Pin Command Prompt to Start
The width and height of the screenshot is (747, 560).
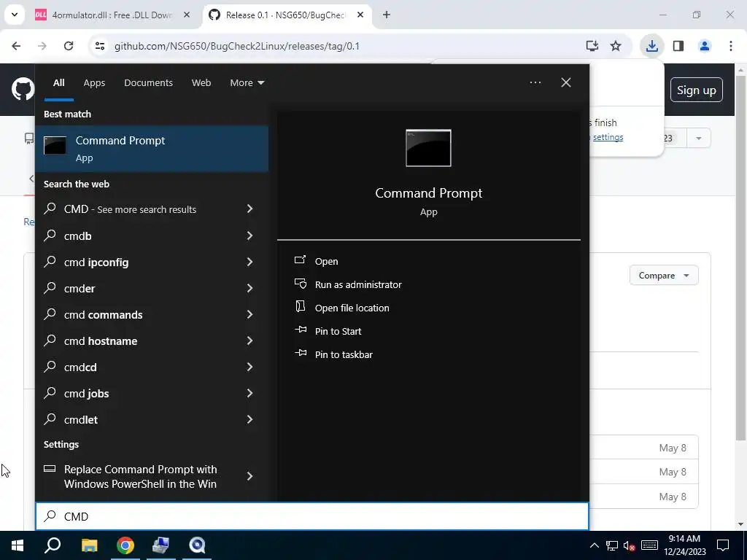[338, 331]
